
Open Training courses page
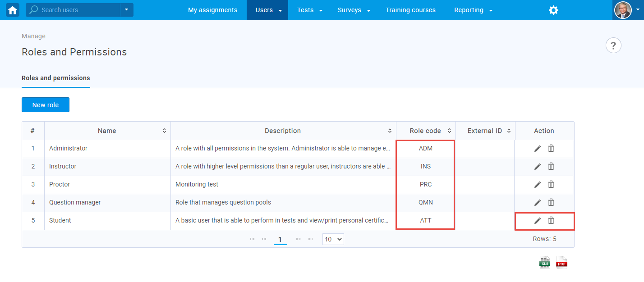tap(410, 10)
